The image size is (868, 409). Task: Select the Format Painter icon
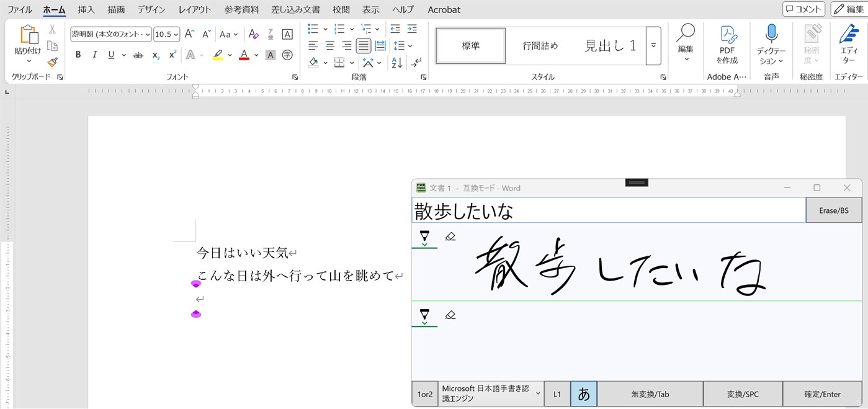pos(53,63)
